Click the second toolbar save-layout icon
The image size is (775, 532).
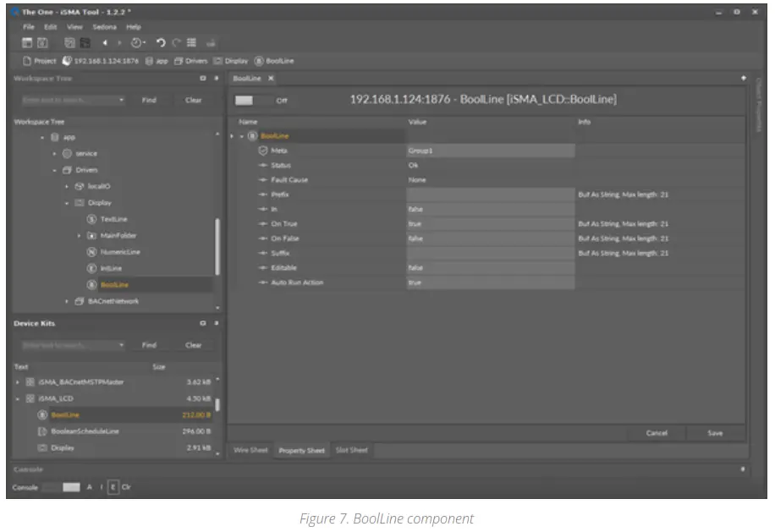42,43
